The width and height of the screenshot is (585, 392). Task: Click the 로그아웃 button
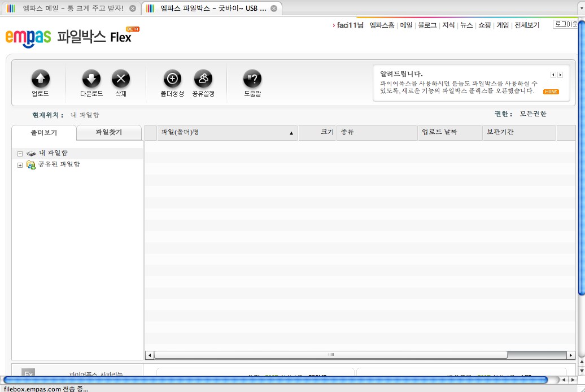565,24
